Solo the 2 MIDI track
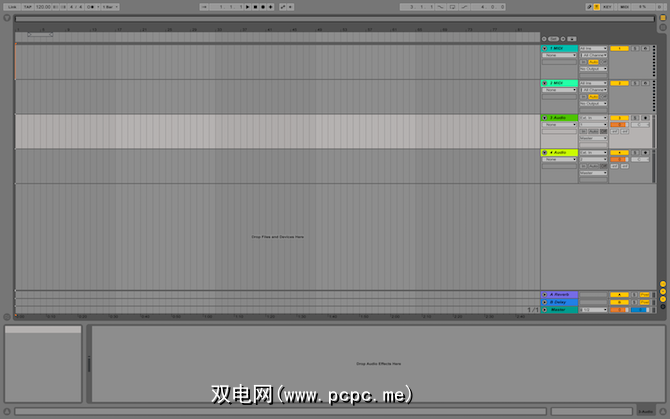 click(x=635, y=83)
